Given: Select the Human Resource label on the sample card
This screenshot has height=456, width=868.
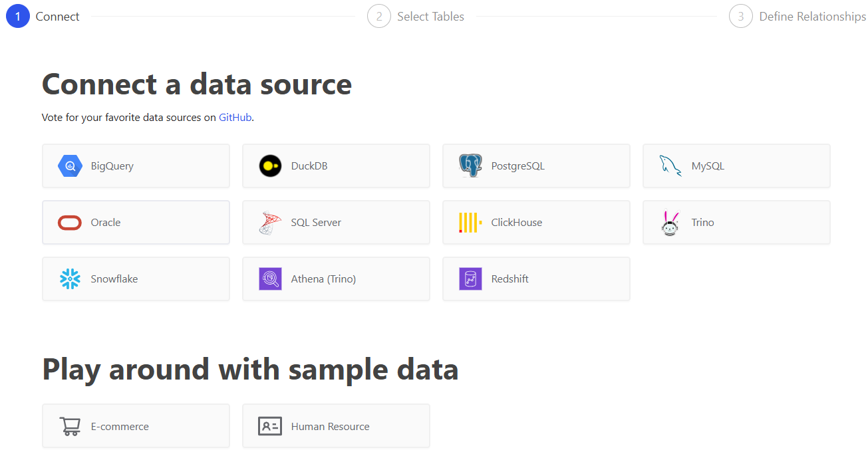Looking at the screenshot, I should point(331,427).
